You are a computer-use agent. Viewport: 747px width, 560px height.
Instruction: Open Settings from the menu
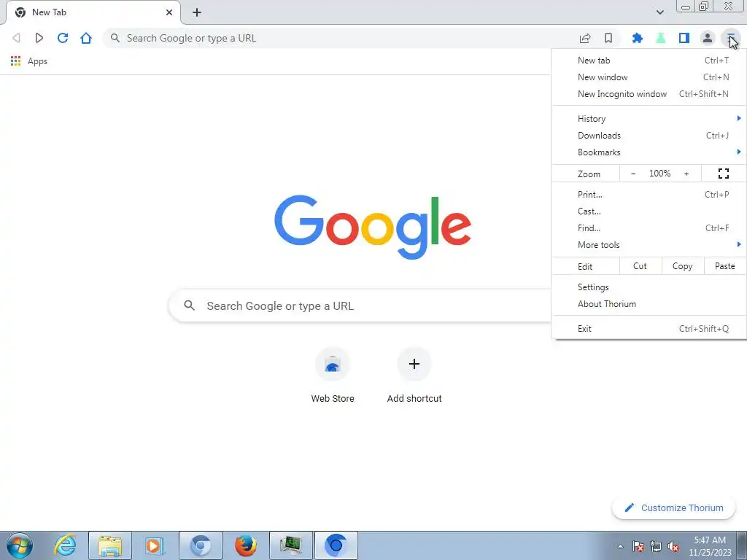pos(649,287)
